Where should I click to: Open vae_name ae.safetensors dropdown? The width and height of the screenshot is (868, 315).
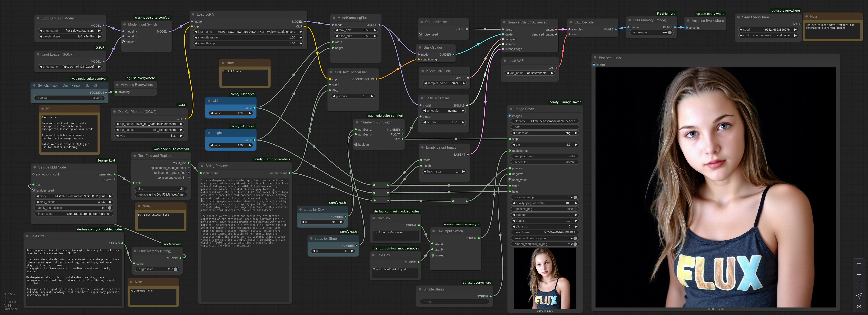point(530,73)
